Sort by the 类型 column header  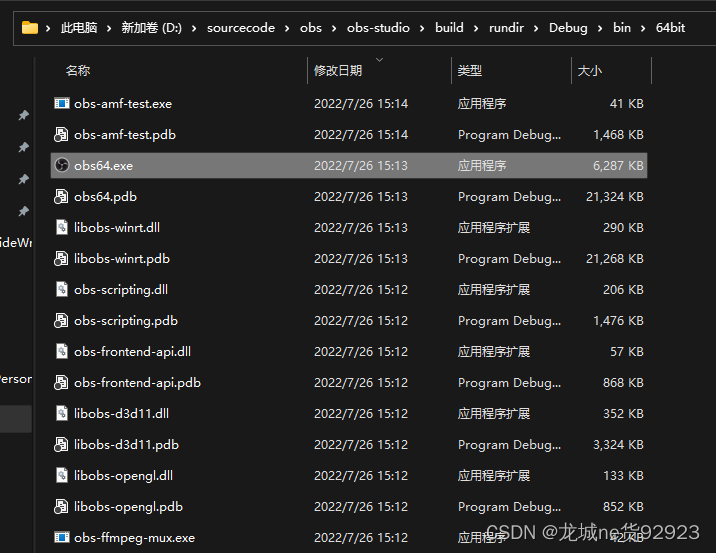[469, 70]
